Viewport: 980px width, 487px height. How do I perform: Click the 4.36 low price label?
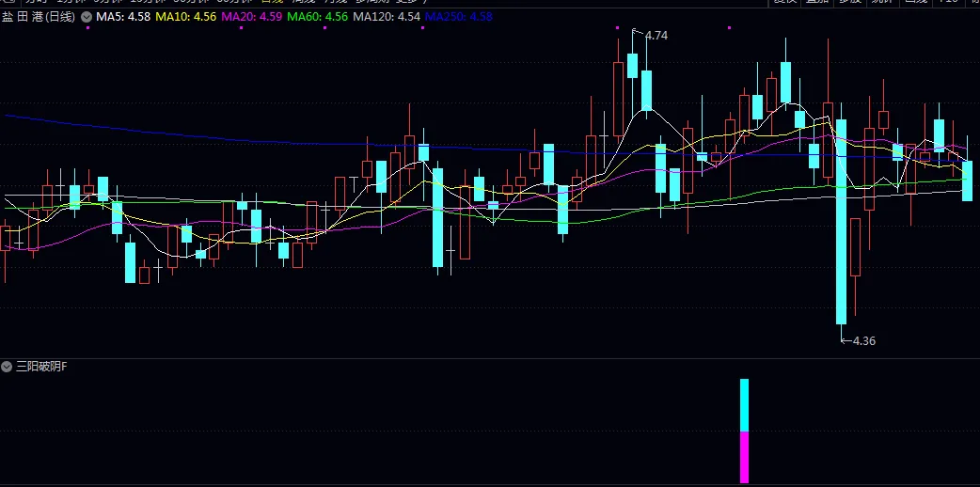[x=863, y=340]
